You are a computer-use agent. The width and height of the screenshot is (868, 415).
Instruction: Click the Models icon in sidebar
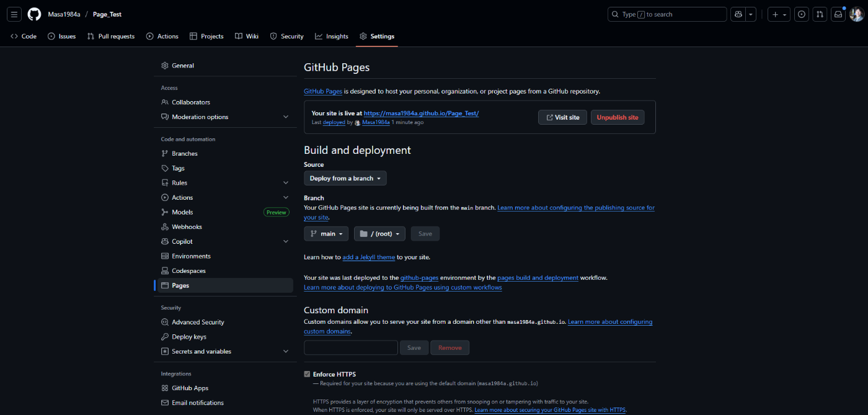point(165,212)
